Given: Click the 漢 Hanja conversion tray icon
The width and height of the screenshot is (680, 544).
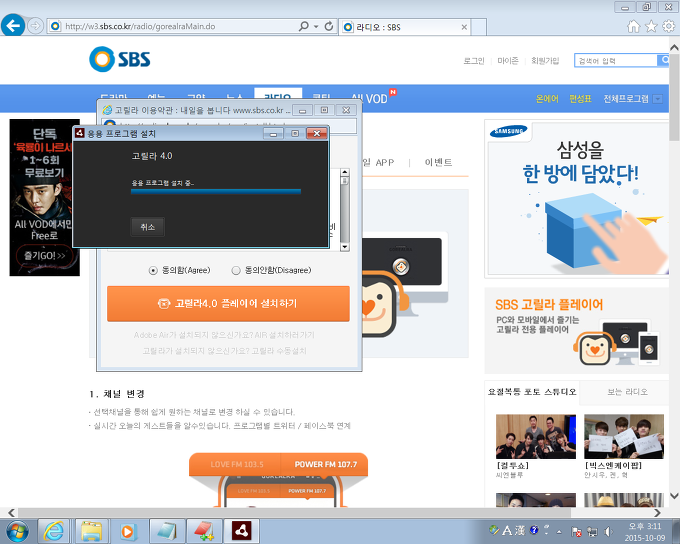Looking at the screenshot, I should (x=520, y=530).
